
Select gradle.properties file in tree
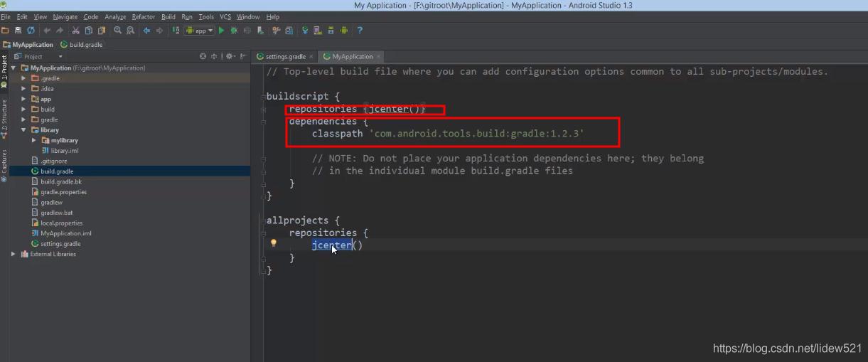pyautogui.click(x=59, y=192)
